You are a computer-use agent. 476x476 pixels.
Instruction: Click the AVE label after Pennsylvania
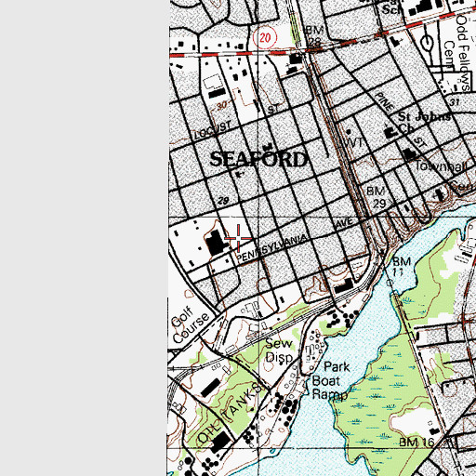pos(344,223)
